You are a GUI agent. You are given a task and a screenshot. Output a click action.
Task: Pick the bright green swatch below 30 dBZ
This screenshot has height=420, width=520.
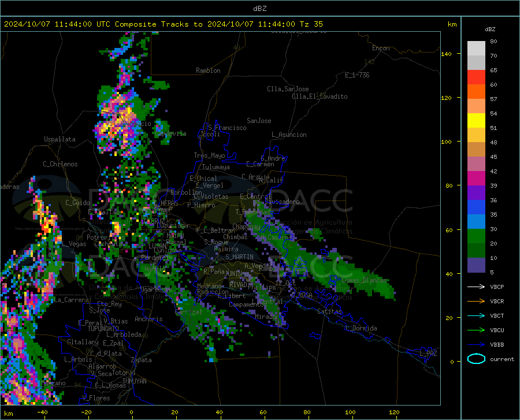tap(476, 236)
